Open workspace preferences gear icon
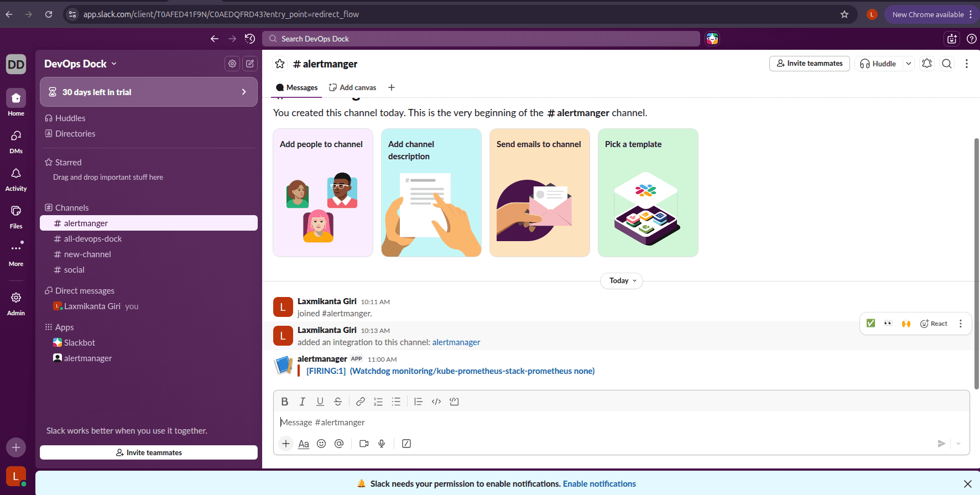Screen dimensions: 980x495 click(x=232, y=64)
